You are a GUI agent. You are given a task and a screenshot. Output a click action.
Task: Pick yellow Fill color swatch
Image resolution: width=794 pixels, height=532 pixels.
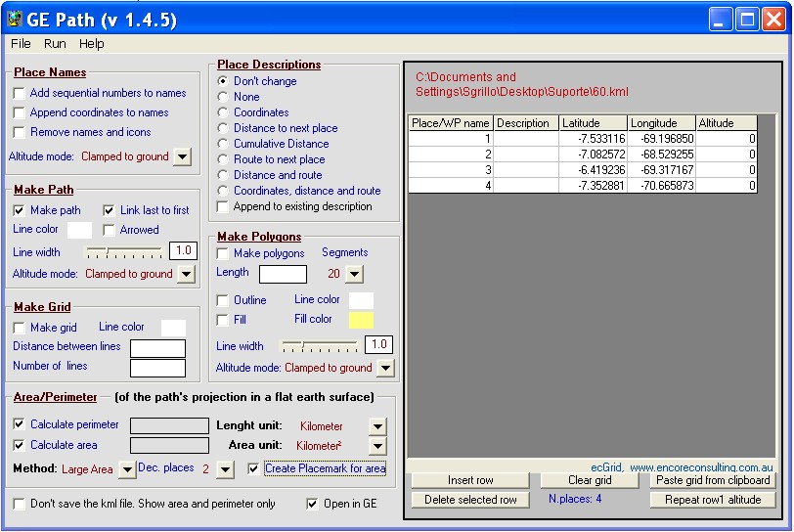pos(361,320)
